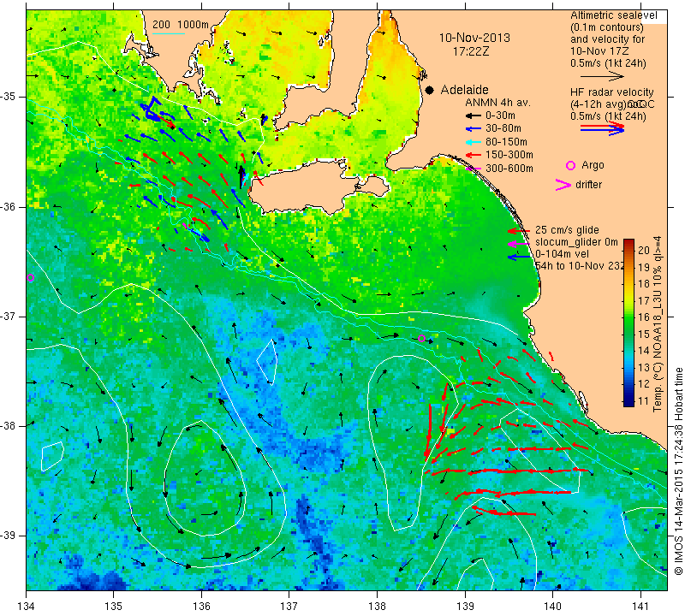685x616 pixels.
Task: Click the 0-104m vel label
Action: 563,254
